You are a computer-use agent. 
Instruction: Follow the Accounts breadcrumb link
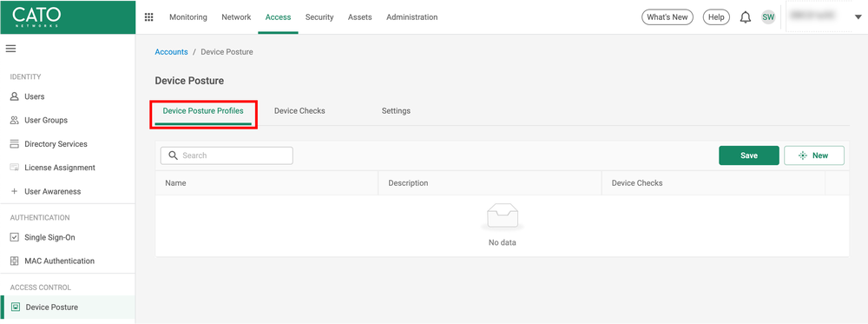[171, 51]
